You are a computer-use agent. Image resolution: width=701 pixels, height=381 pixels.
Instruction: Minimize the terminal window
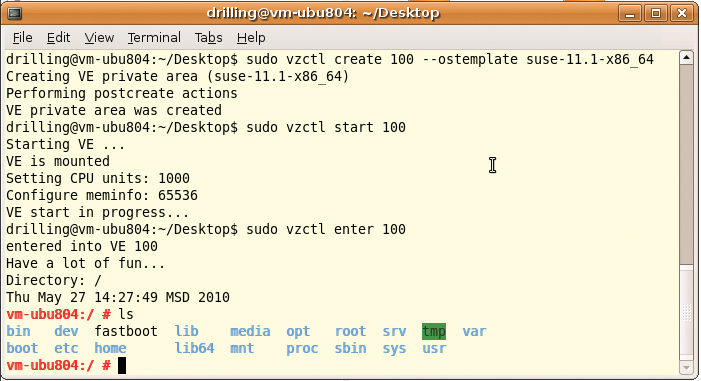pyautogui.click(x=630, y=13)
